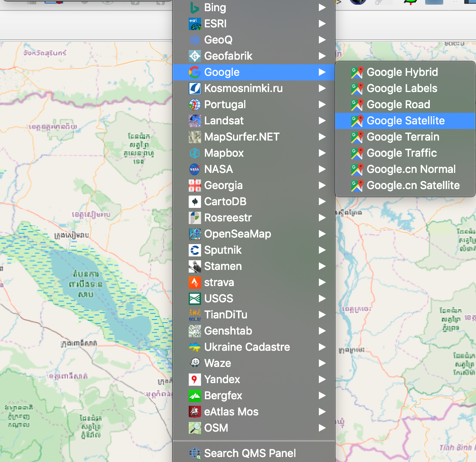
Task: Select Google.cn Normal entry
Action: (x=405, y=169)
